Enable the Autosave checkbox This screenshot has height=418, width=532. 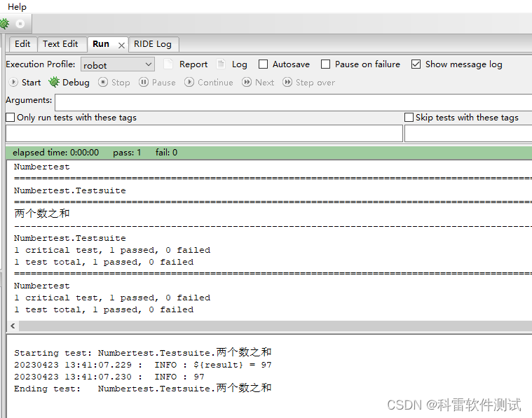[264, 64]
